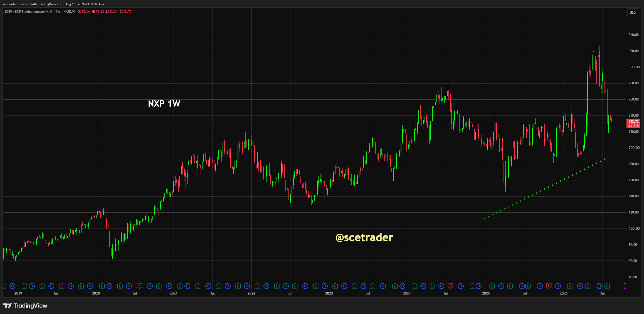Open the dividend marker right after Jul 2024's red earnings
The image size is (644, 314).
(461, 286)
